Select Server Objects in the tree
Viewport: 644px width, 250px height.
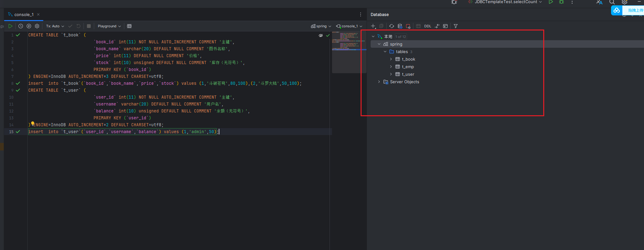click(x=405, y=82)
